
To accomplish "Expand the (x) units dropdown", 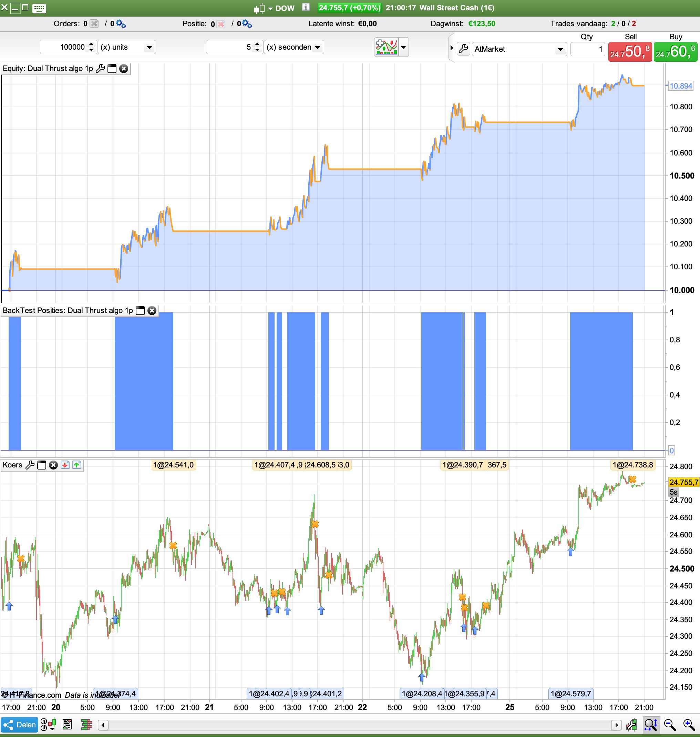I will (149, 48).
